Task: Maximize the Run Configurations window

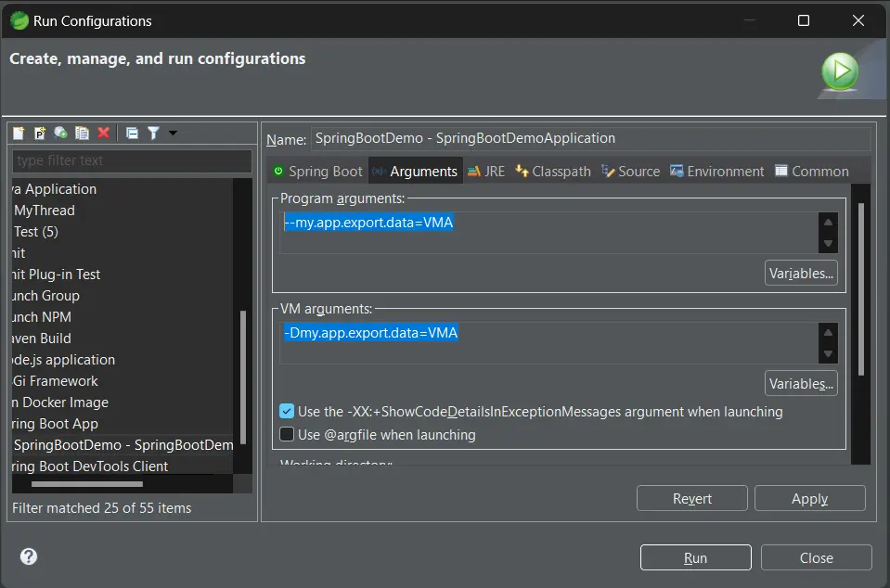Action: 804,21
